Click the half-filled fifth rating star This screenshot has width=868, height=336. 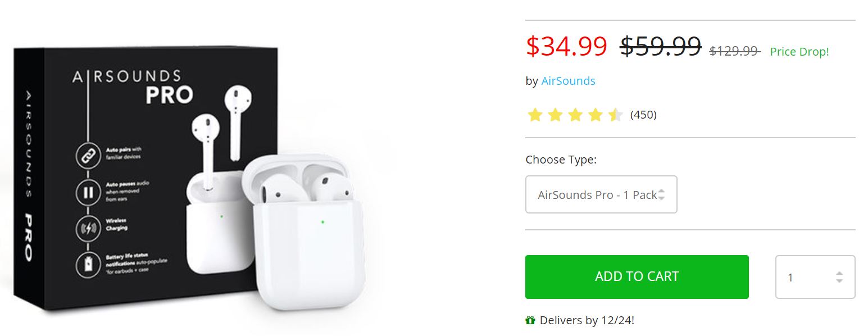pyautogui.click(x=616, y=115)
